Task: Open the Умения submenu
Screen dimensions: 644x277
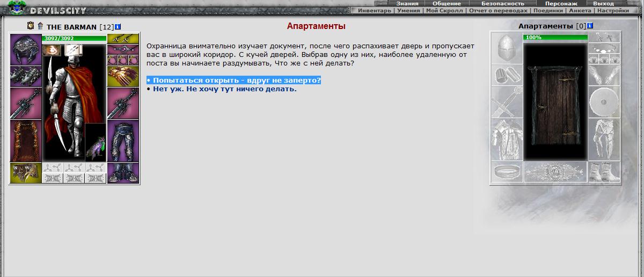Action: click(408, 10)
